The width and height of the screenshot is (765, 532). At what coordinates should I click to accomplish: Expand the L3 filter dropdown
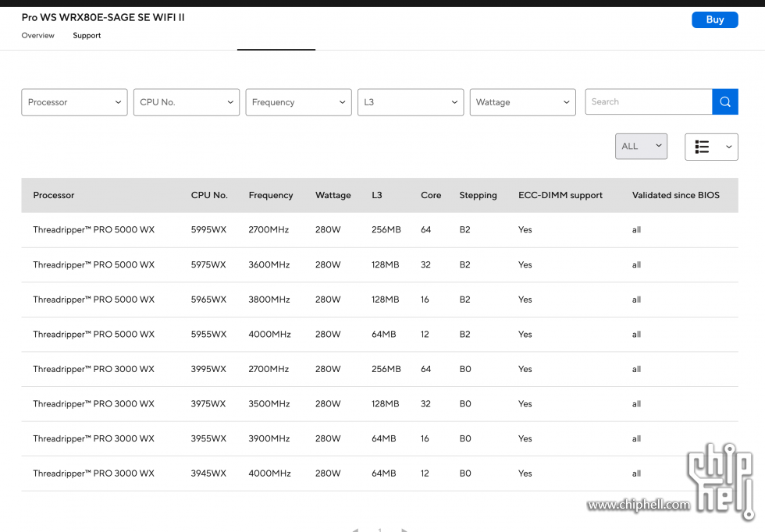[411, 102]
